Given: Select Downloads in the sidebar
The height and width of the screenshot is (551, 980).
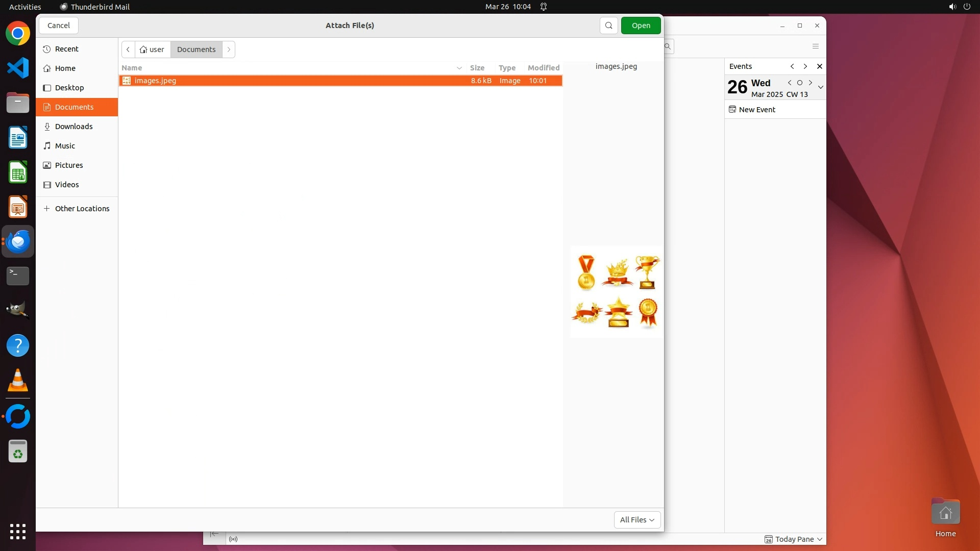Looking at the screenshot, I should pyautogui.click(x=74, y=127).
